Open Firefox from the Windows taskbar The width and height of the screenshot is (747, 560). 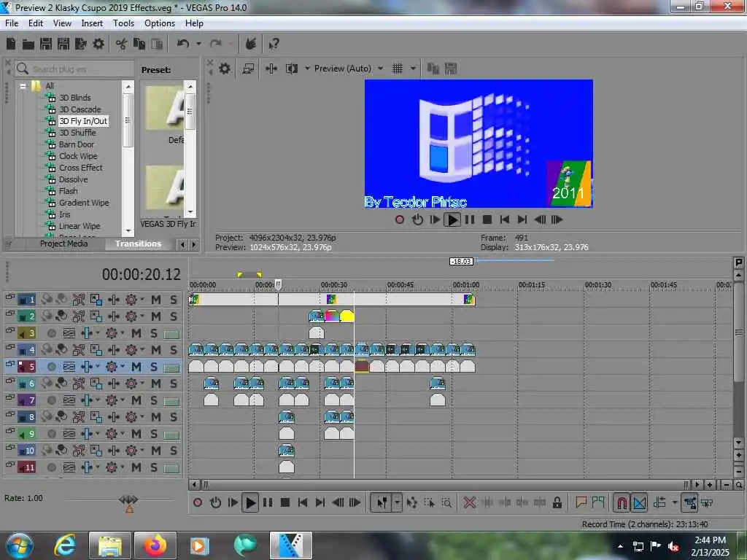pyautogui.click(x=155, y=545)
